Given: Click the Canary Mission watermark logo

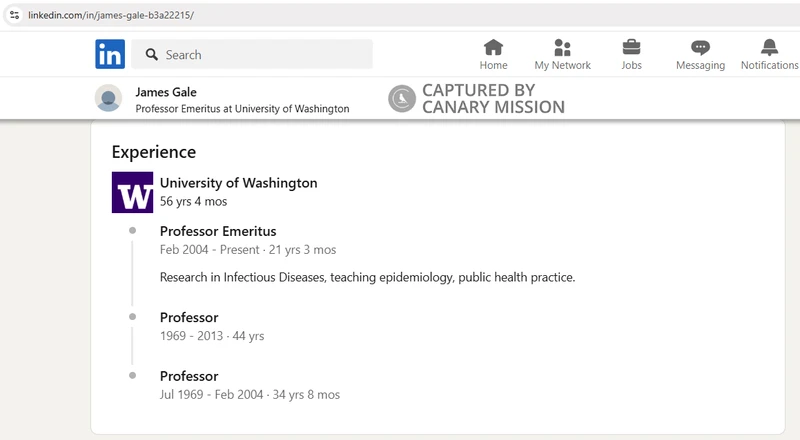Looking at the screenshot, I should 402,99.
